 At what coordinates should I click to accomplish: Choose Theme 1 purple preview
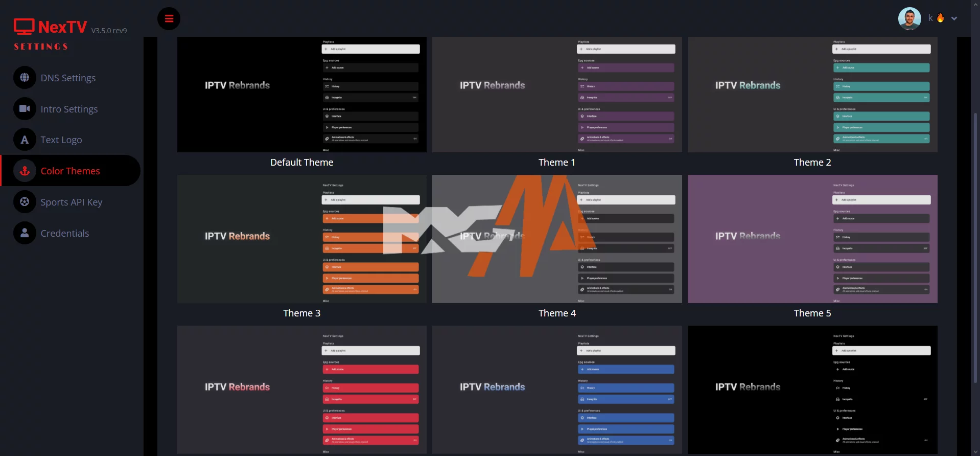point(556,95)
